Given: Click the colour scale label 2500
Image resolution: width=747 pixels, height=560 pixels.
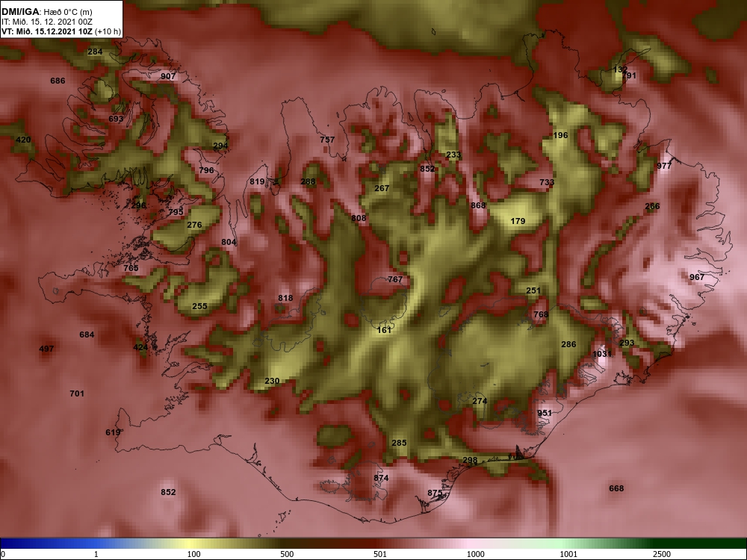Looking at the screenshot, I should click(x=662, y=555).
